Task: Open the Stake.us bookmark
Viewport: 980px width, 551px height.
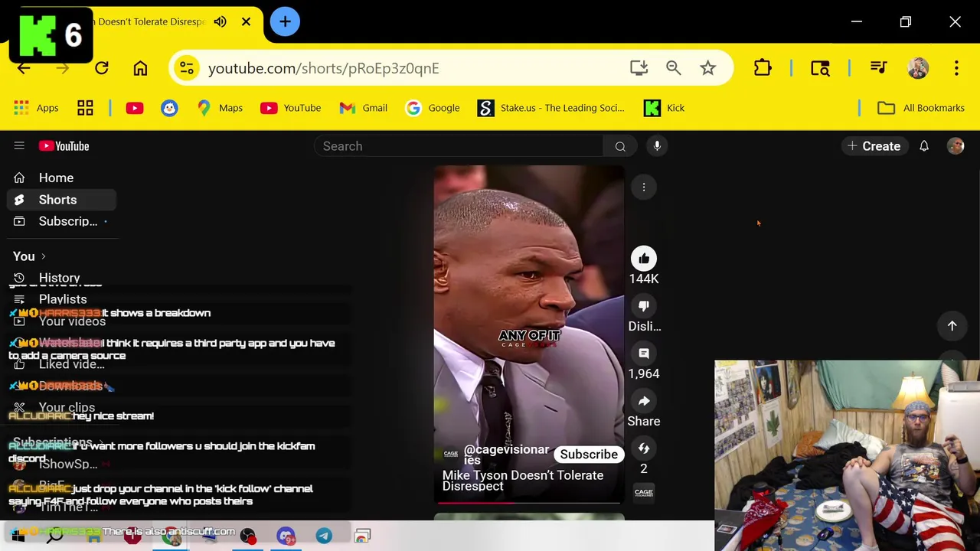Action: pyautogui.click(x=551, y=108)
